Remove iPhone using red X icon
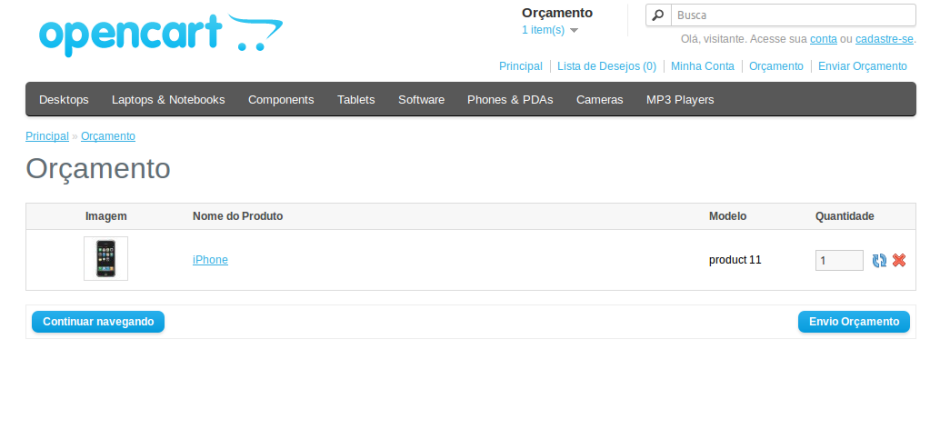Screen dimensions: 940x429 (899, 260)
